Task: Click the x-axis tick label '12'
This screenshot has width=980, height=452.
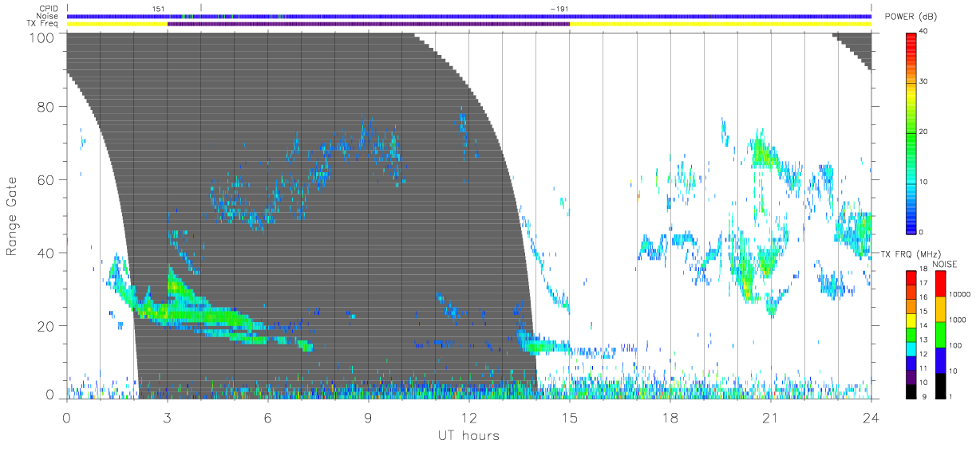Action: coord(468,418)
